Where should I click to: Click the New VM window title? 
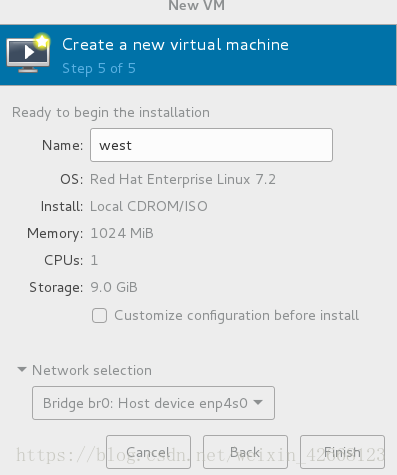tap(196, 5)
